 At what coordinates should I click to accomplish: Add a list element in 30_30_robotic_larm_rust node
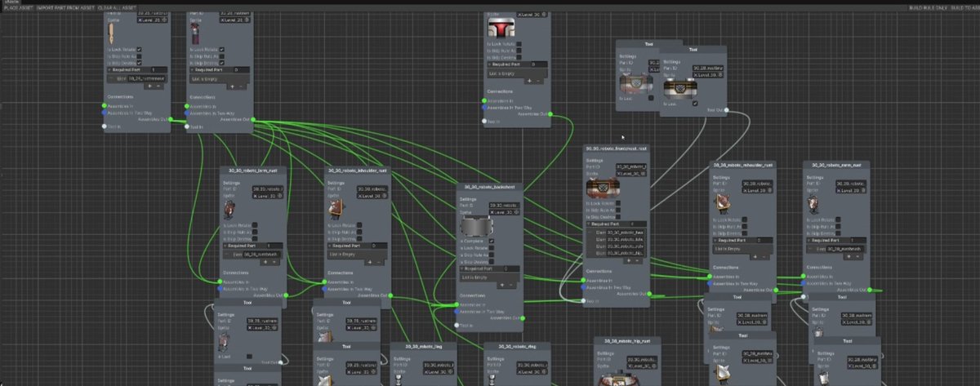[265, 262]
